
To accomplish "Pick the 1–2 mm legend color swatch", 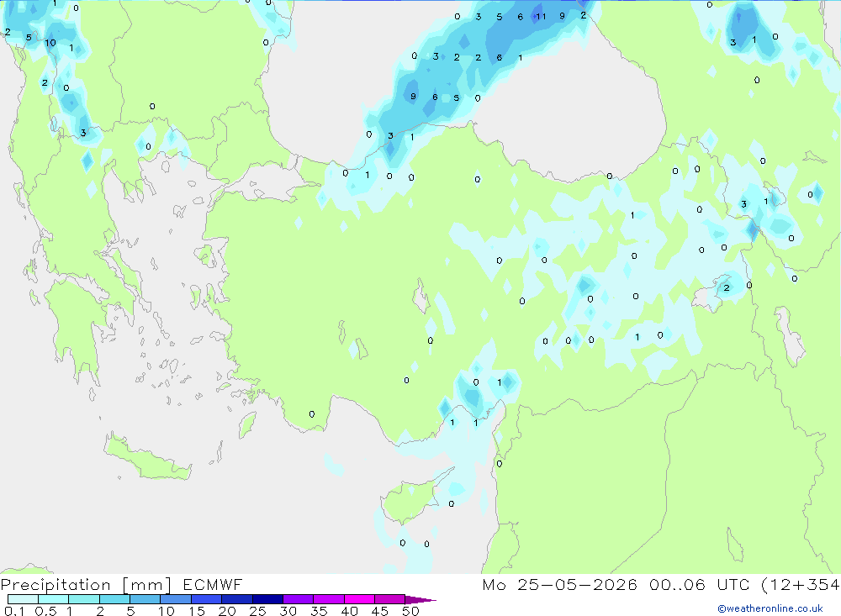I will [83, 599].
